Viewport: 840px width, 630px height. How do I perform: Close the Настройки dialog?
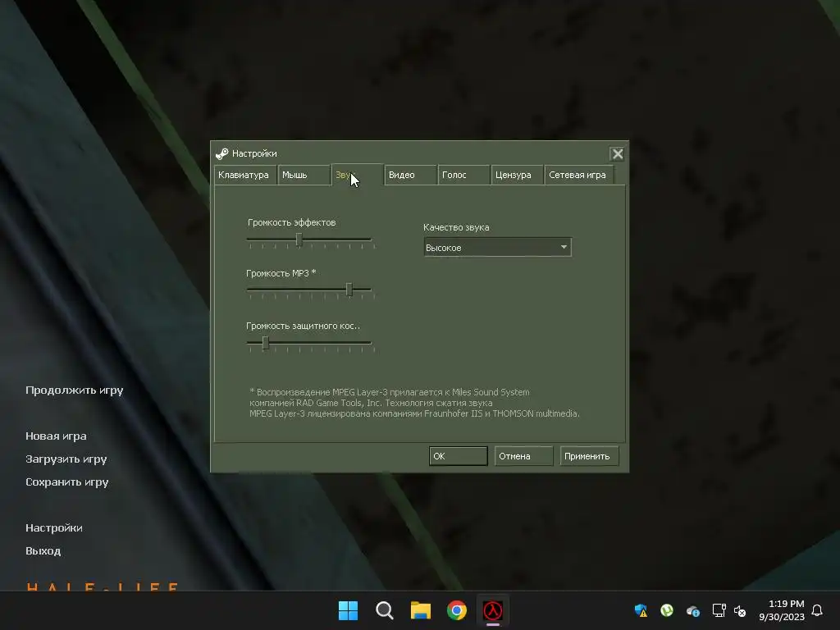tap(617, 154)
